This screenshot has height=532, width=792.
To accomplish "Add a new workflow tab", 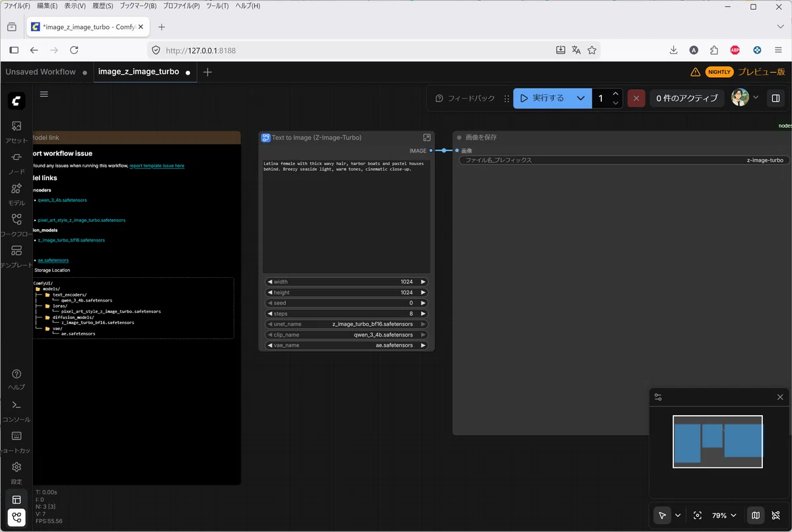I will [x=207, y=72].
